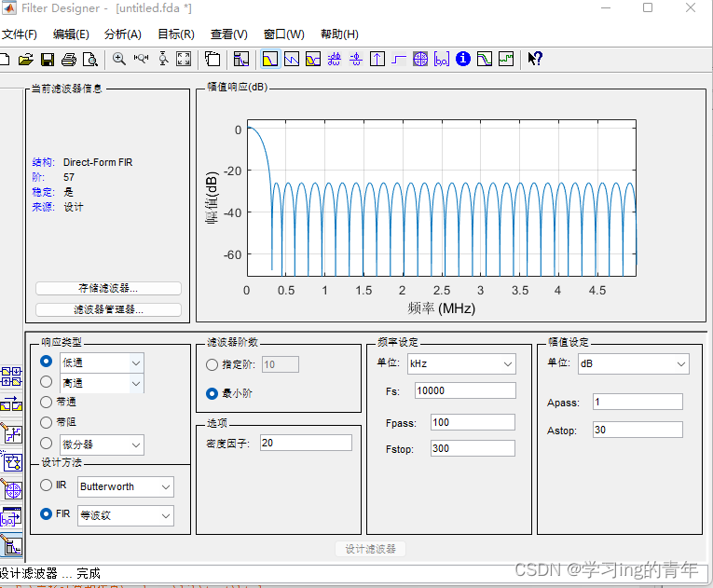Open the pole/zero plot
This screenshot has width=713, height=588.
(420, 59)
